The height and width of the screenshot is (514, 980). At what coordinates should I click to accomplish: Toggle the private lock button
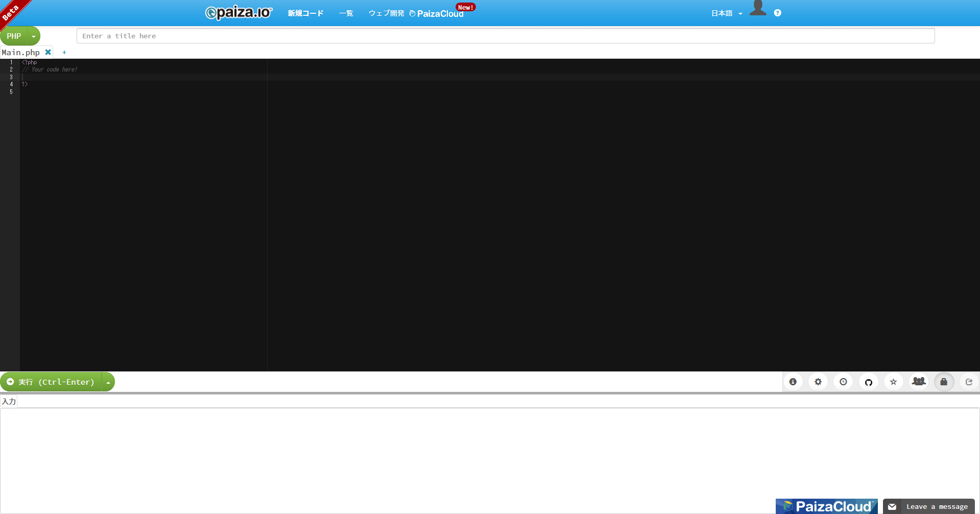click(x=944, y=382)
